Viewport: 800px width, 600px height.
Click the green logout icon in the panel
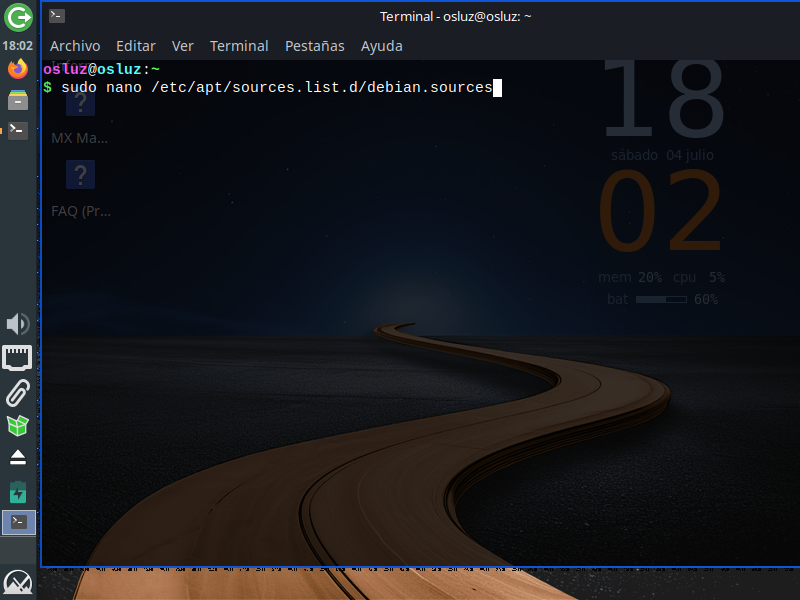(18, 17)
